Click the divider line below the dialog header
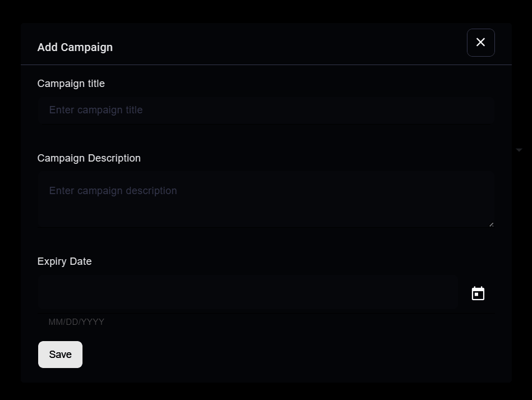The width and height of the screenshot is (532, 400). pyautogui.click(x=266, y=65)
